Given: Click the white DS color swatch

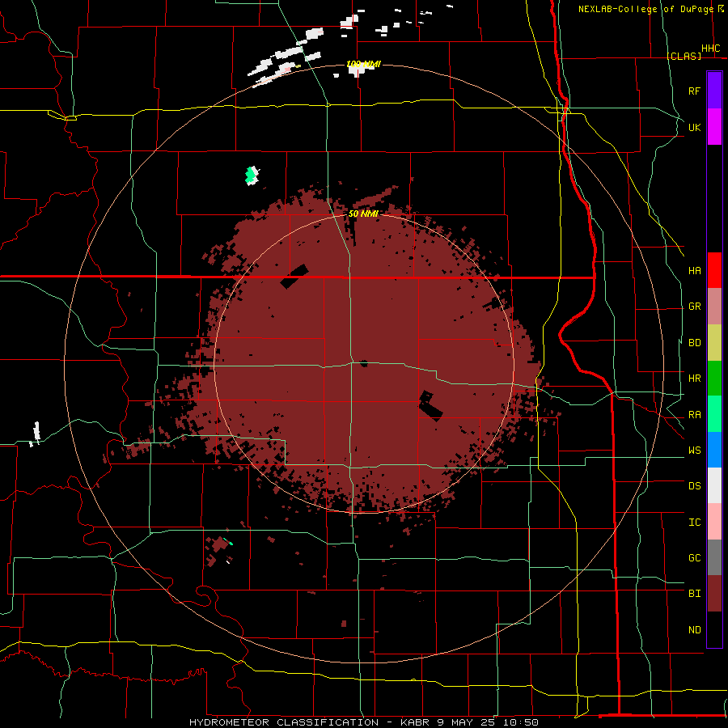Looking at the screenshot, I should click(x=714, y=485).
